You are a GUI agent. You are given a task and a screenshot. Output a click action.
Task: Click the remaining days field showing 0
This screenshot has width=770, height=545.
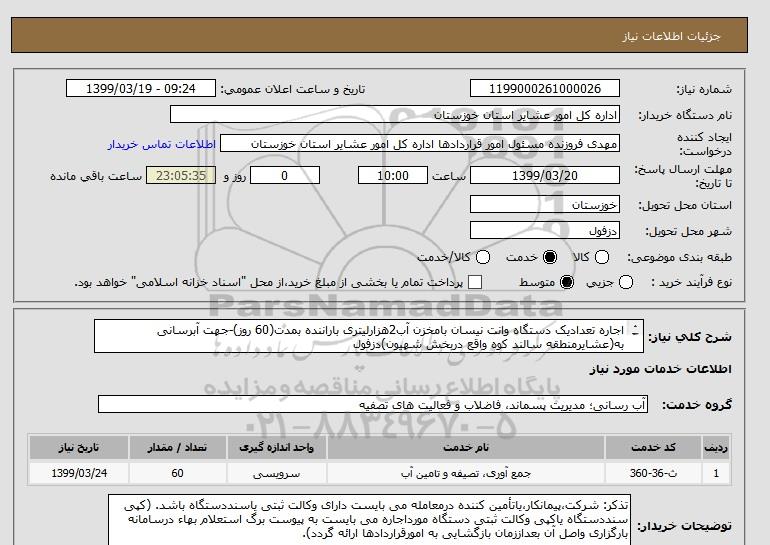tap(285, 175)
